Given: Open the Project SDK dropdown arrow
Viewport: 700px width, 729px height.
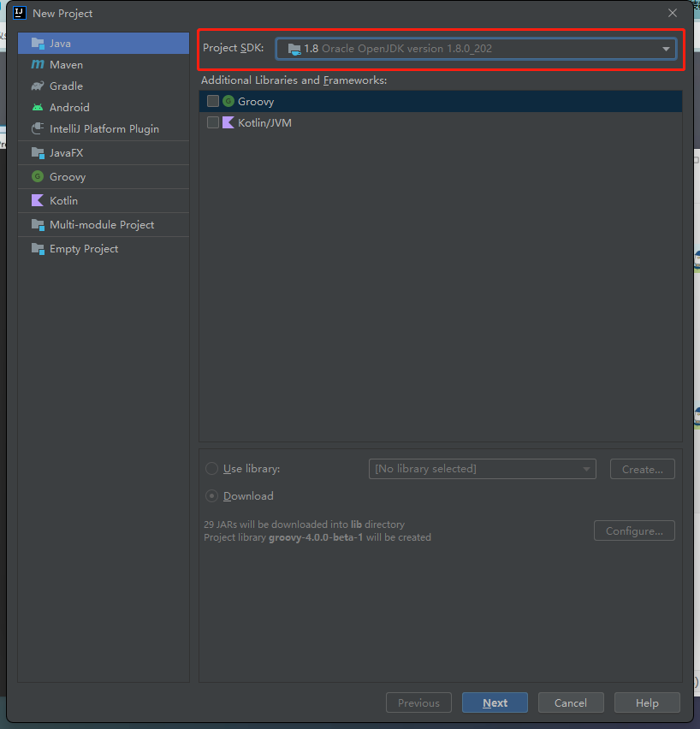Looking at the screenshot, I should point(666,49).
